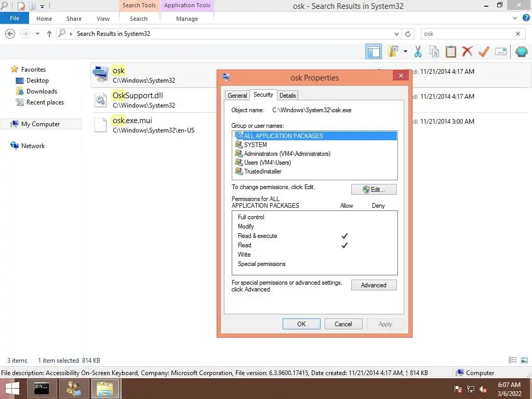Click OK in osk Properties
Viewport: 532px width, 399px height.
(x=301, y=324)
